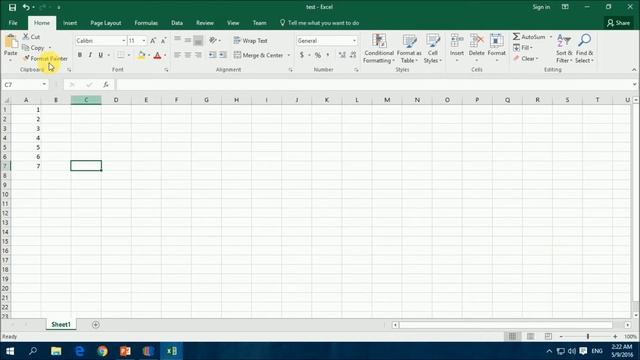Click the Increase Indent icon
Image resolution: width=640 pixels, height=360 pixels.
click(223, 55)
